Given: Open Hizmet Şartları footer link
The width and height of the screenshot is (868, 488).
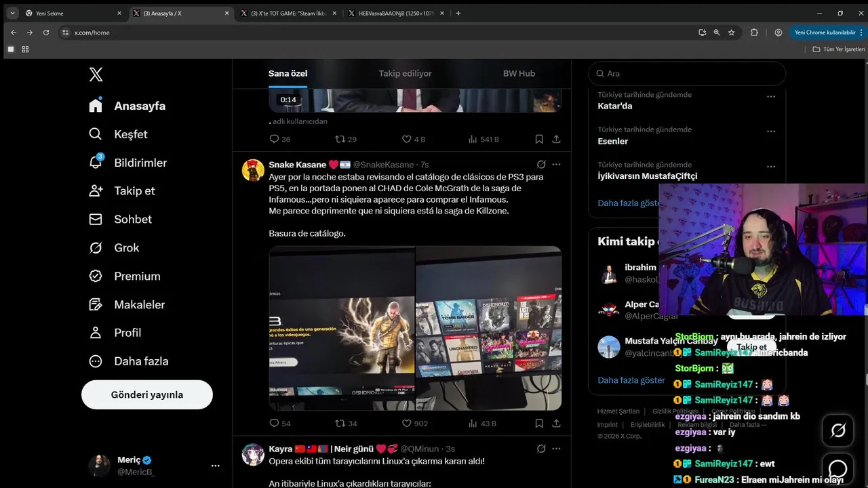Looking at the screenshot, I should (618, 411).
